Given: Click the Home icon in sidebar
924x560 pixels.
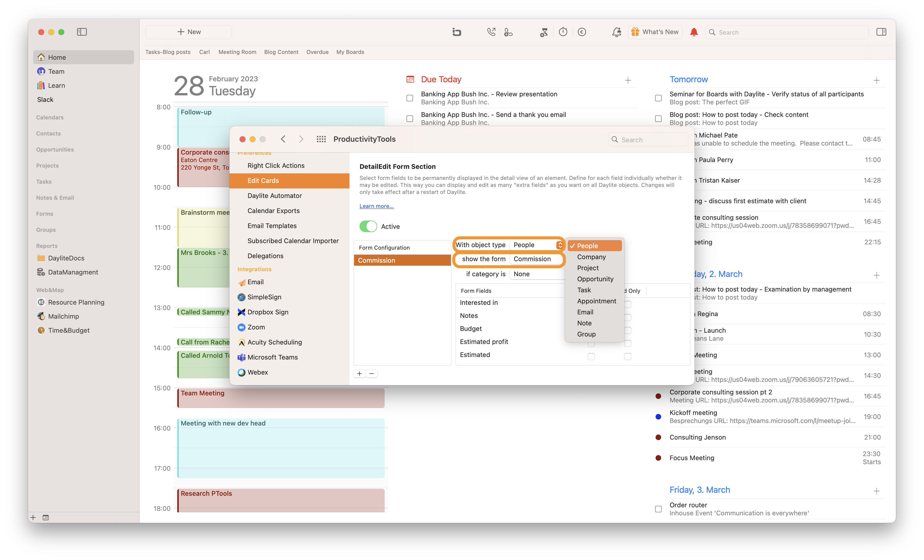Looking at the screenshot, I should click(x=41, y=57).
